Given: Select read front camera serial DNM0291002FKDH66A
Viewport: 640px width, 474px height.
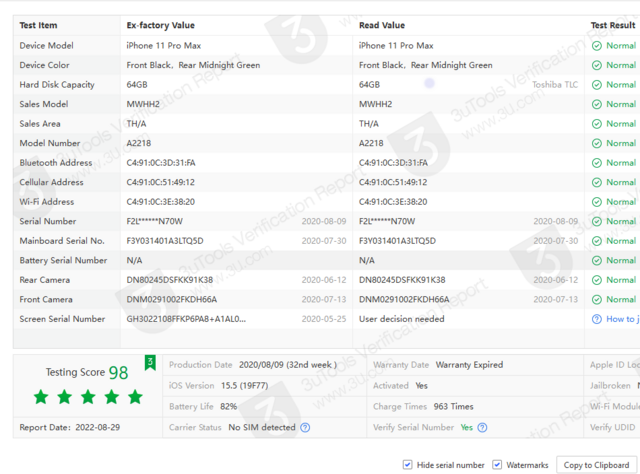Looking at the screenshot, I should (x=404, y=300).
